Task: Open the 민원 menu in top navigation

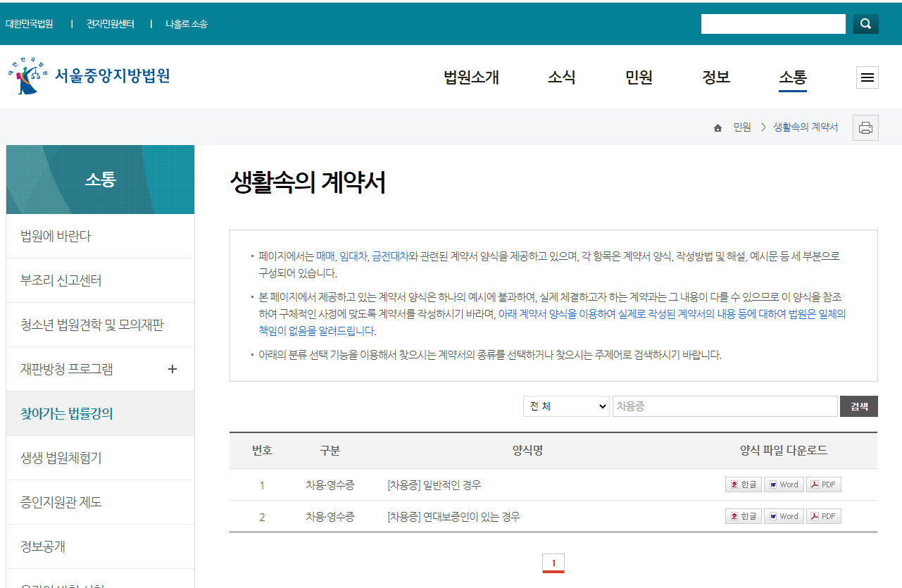Action: click(637, 78)
